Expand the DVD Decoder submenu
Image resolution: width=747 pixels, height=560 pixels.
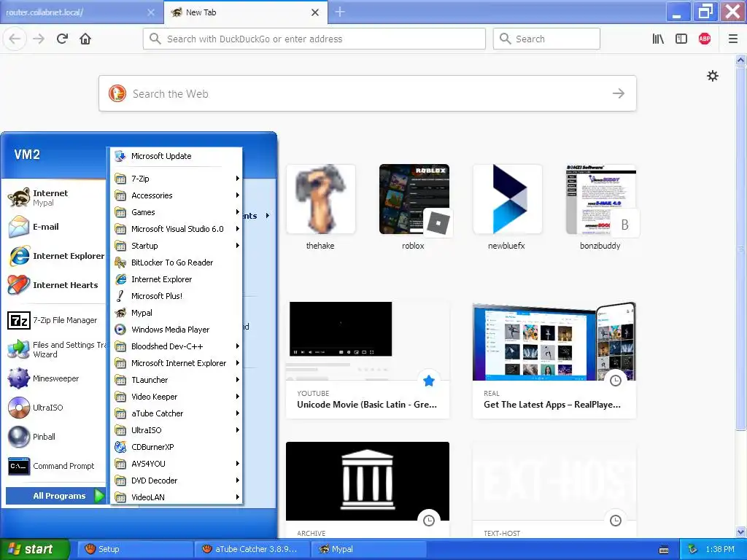pyautogui.click(x=177, y=481)
